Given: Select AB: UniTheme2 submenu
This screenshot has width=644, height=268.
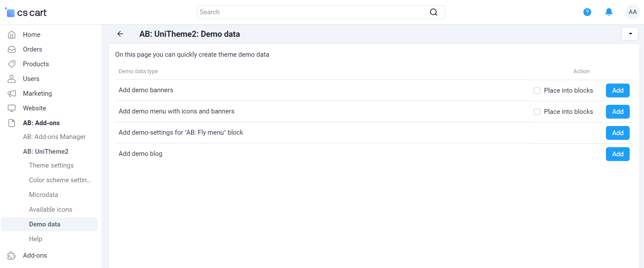Looking at the screenshot, I should click(45, 152).
